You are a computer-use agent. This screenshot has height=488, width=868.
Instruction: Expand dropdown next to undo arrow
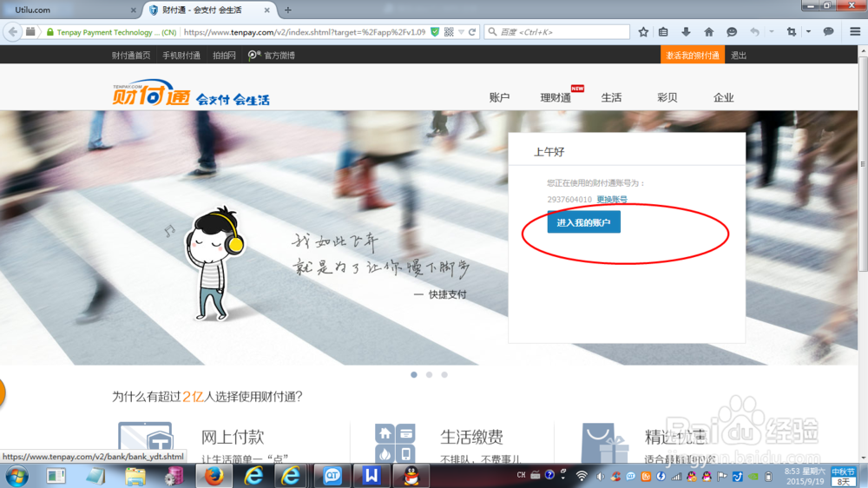click(x=772, y=32)
